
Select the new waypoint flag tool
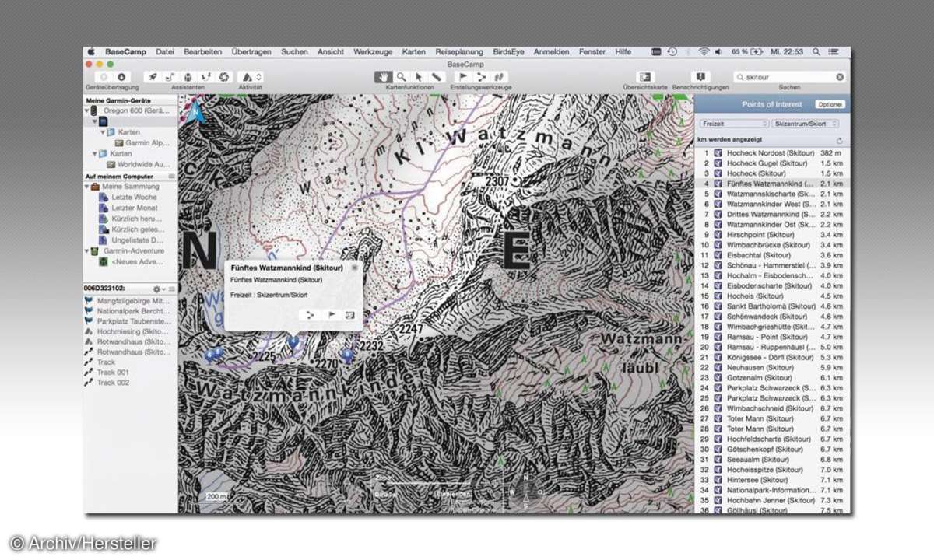[462, 77]
